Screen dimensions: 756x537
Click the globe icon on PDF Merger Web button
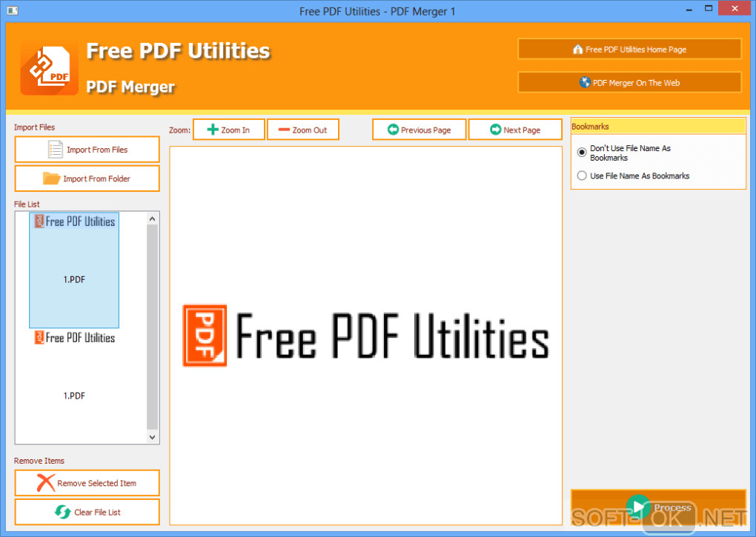coord(585,82)
